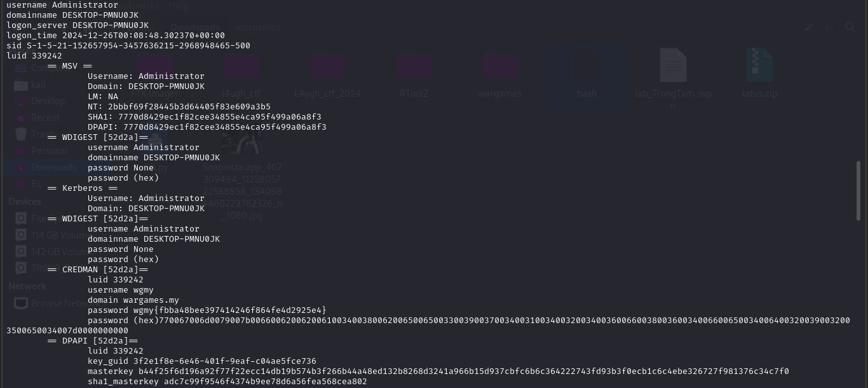The height and width of the screenshot is (388, 868).
Task: Open the latus.zip archive file
Action: click(x=759, y=67)
